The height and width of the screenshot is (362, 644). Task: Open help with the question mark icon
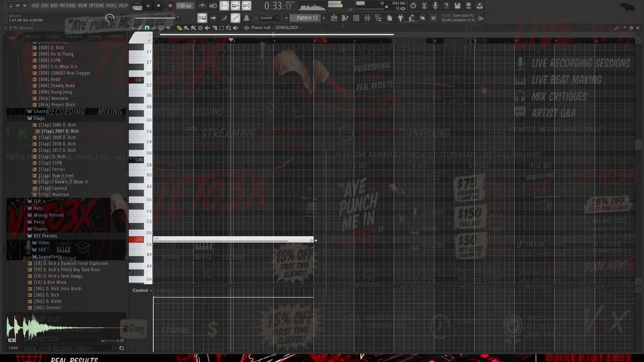[446, 6]
